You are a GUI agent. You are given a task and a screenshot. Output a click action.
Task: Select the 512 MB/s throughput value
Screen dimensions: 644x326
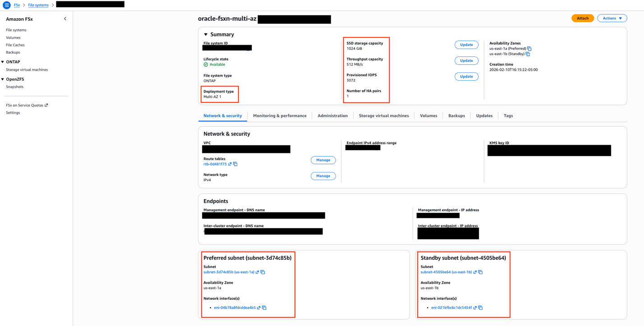(355, 64)
